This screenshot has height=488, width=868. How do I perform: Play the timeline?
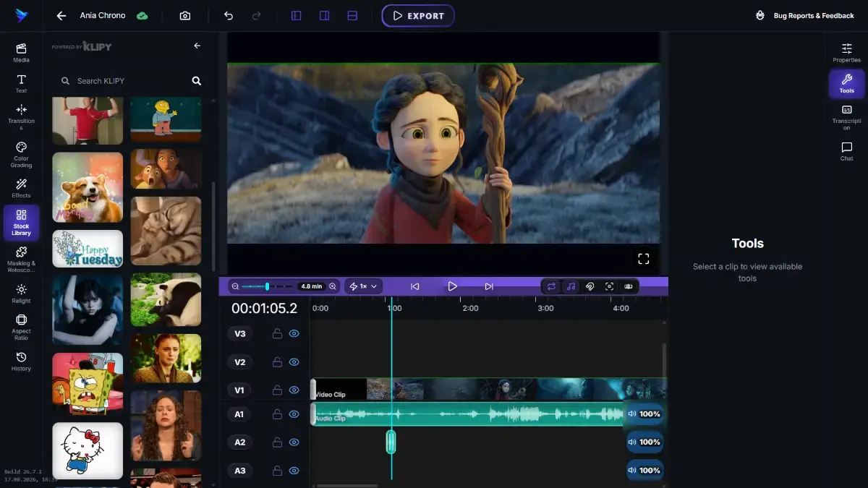(x=452, y=286)
